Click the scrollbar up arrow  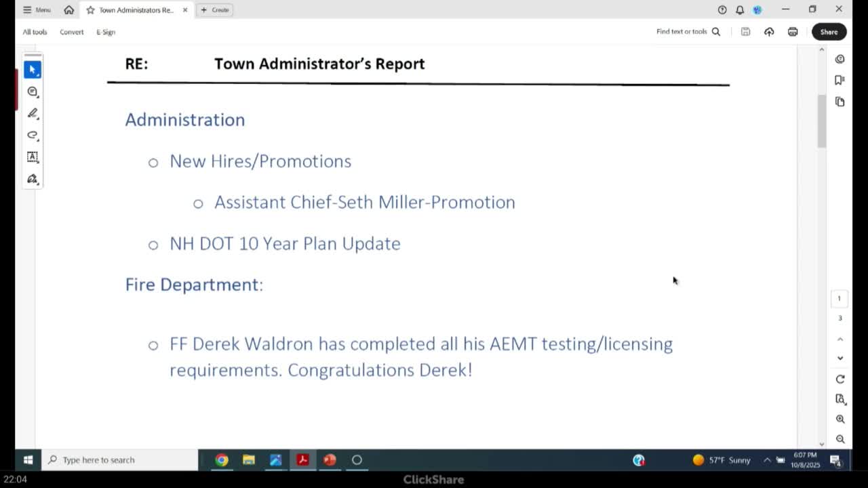click(x=822, y=50)
